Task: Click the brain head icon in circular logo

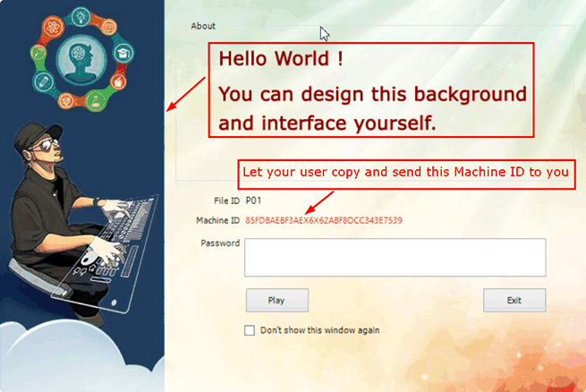Action: click(81, 60)
